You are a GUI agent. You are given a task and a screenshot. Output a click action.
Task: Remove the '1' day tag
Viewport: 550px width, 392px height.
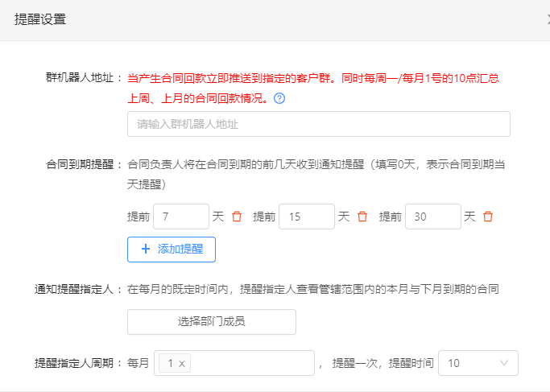[x=182, y=364]
